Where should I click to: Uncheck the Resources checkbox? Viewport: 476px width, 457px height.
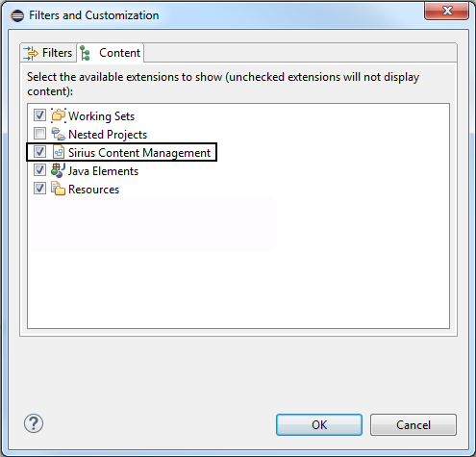click(39, 189)
